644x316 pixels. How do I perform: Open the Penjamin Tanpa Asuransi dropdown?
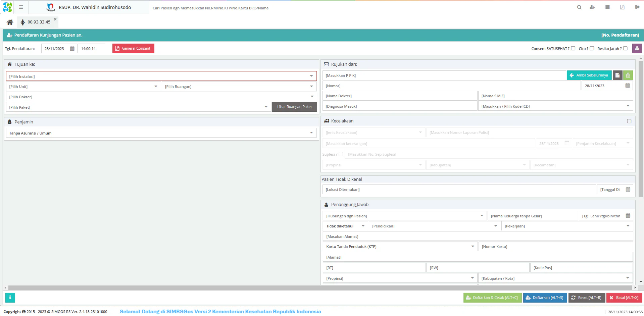(311, 133)
